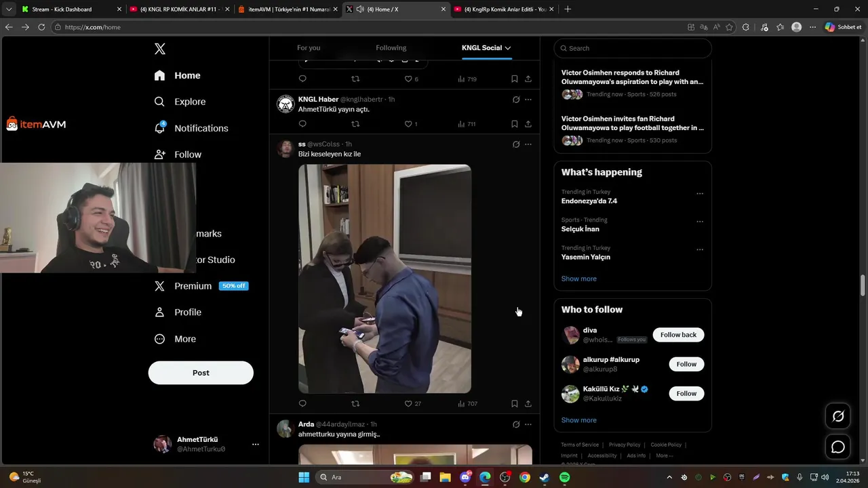Open Explore from the sidebar
The image size is (868, 488).
click(x=180, y=102)
